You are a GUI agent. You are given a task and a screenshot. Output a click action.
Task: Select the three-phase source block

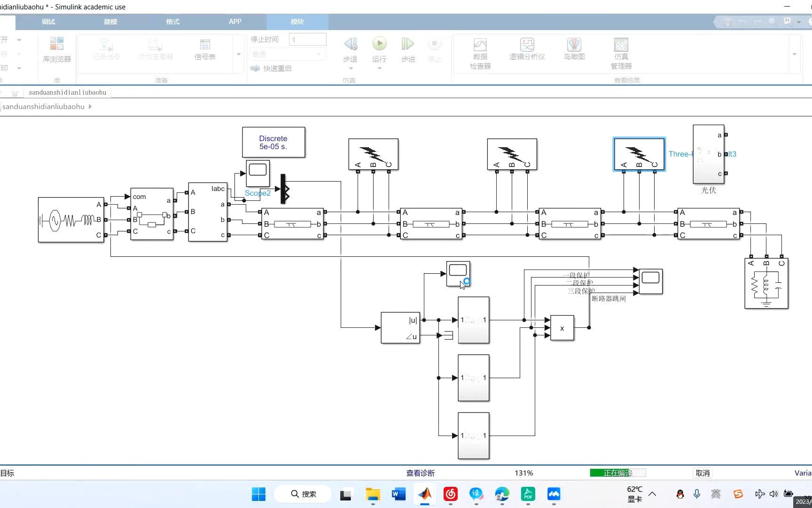71,220
